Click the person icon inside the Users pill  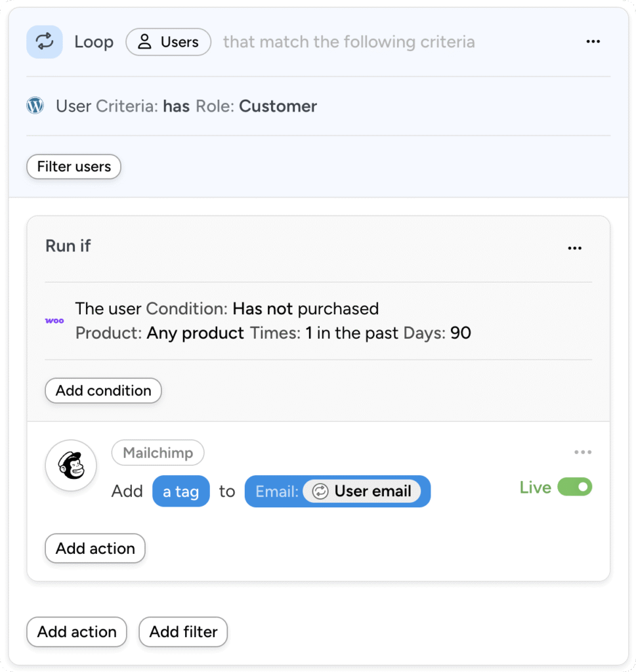point(144,41)
